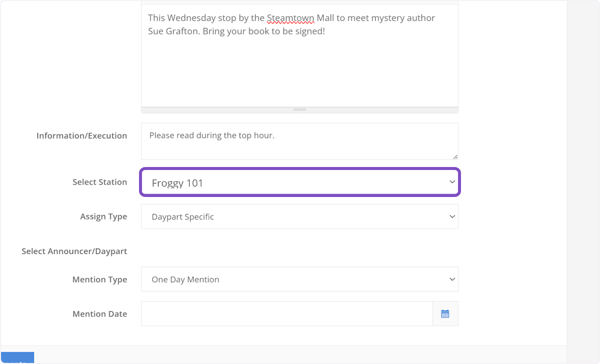Open the Mention Date calendar picker
The width and height of the screenshot is (600, 364).
coord(445,313)
